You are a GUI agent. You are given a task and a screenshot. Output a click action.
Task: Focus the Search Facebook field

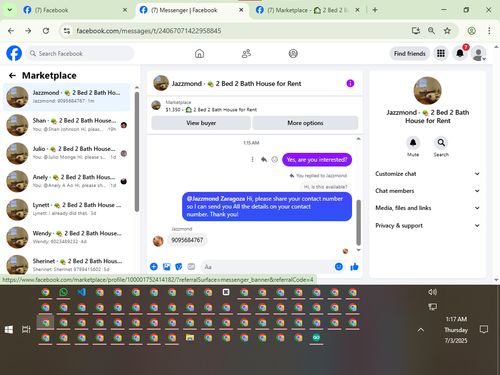80,53
